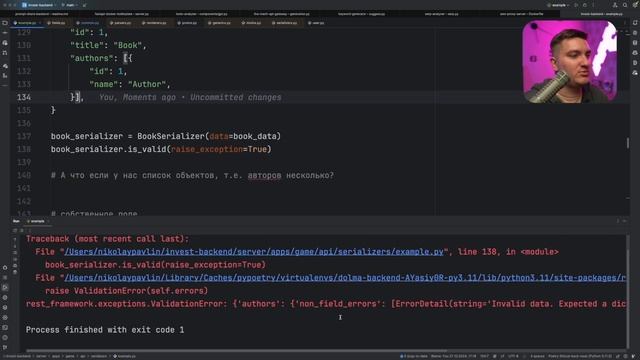Clear the Run console with trash icon

[x=15, y=272]
